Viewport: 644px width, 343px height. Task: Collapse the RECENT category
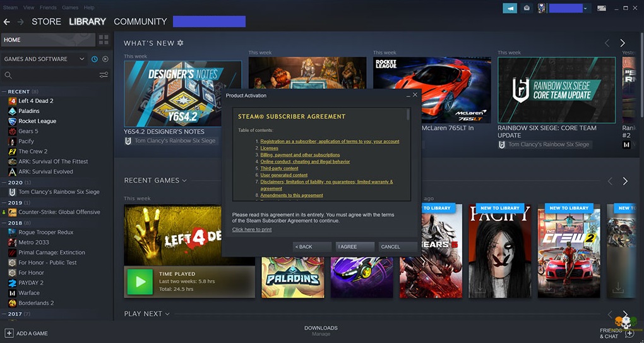click(x=4, y=92)
